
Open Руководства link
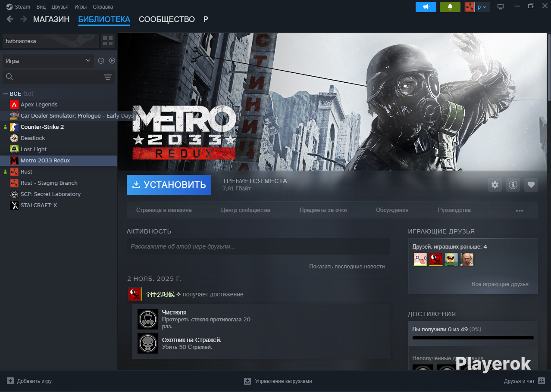coord(454,210)
